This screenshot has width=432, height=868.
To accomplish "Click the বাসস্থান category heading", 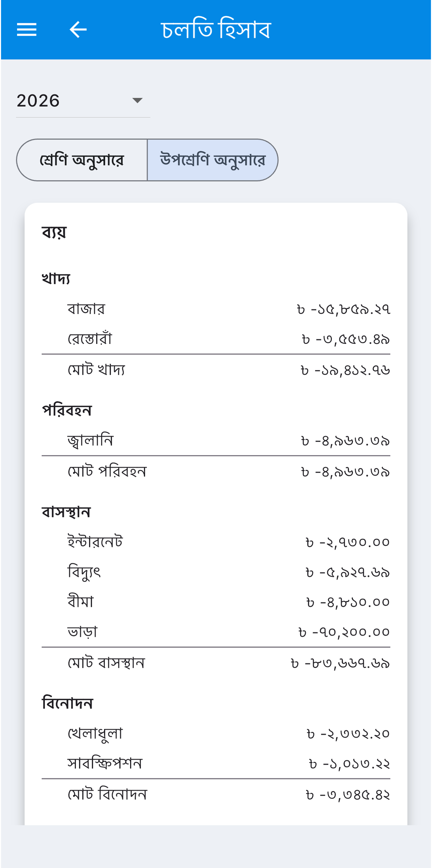I will 66,512.
